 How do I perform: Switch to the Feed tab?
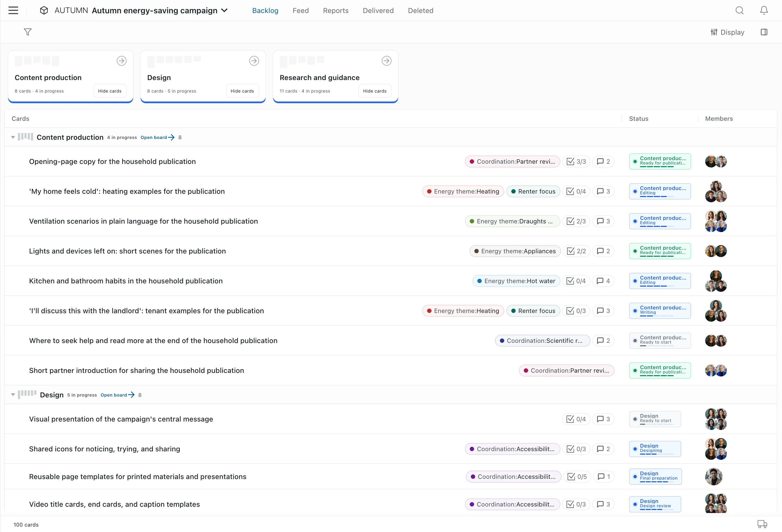tap(301, 10)
